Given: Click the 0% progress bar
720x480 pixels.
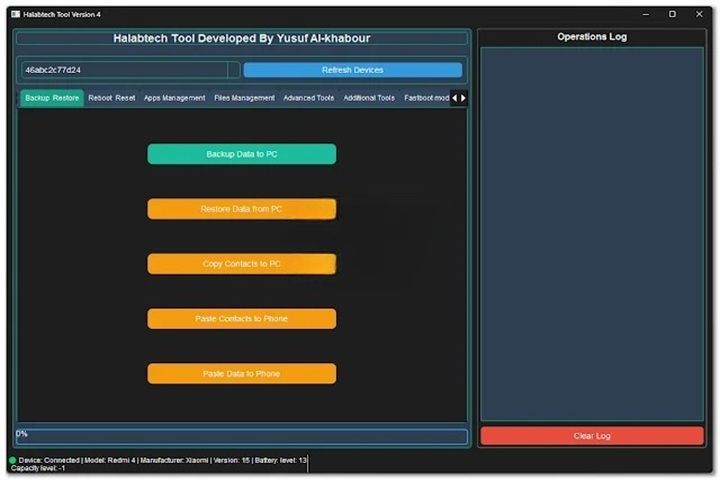Looking at the screenshot, I should [x=241, y=436].
